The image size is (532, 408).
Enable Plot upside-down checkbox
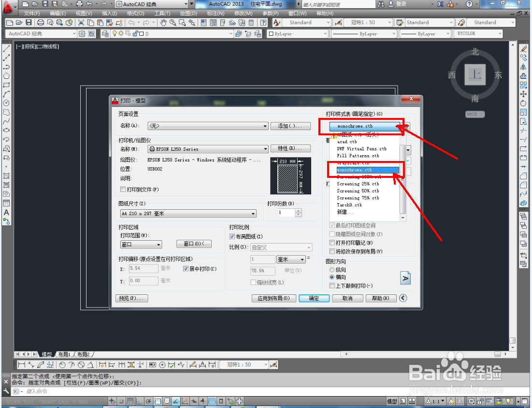coord(332,286)
